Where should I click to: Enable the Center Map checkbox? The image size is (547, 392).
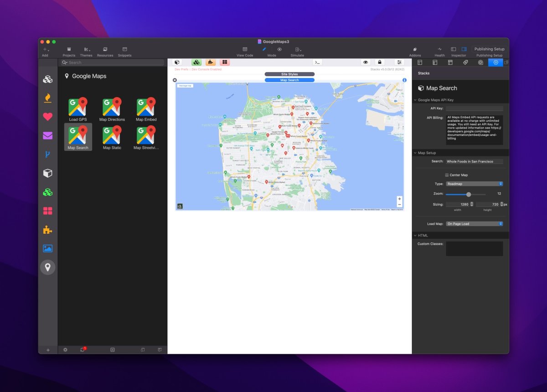coord(447,175)
